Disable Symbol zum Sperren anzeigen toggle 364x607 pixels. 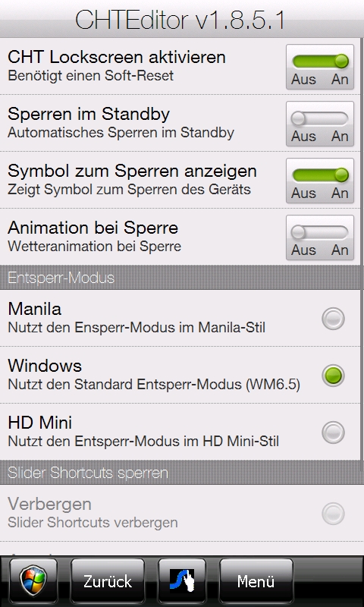(x=320, y=181)
